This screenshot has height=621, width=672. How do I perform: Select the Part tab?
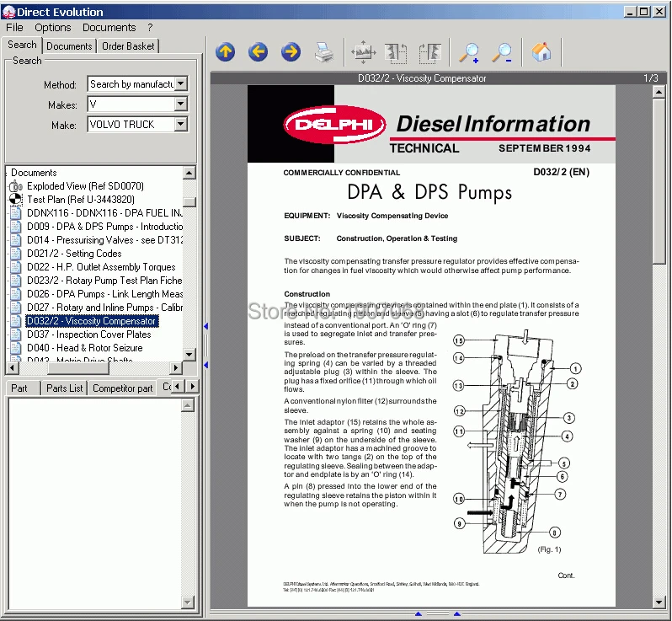click(19, 388)
